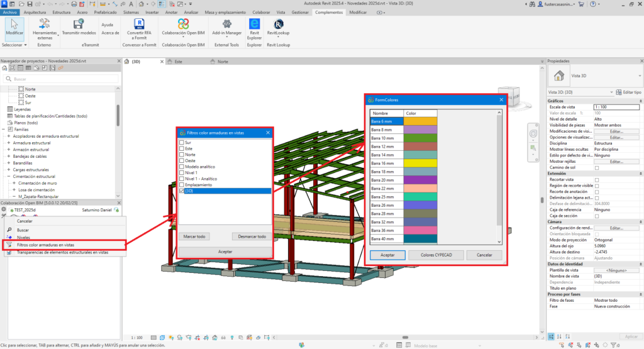Click Acerca de in eTransmit panel
The image size is (644, 349).
(110, 33)
